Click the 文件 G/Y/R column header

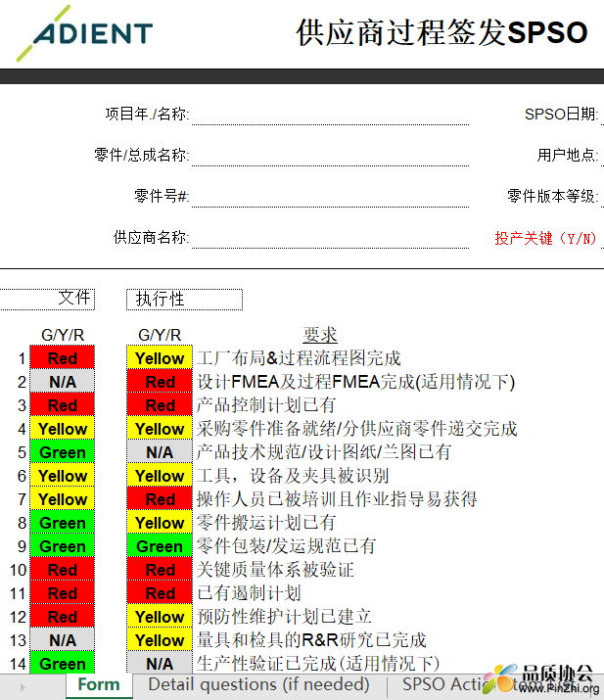(x=63, y=335)
